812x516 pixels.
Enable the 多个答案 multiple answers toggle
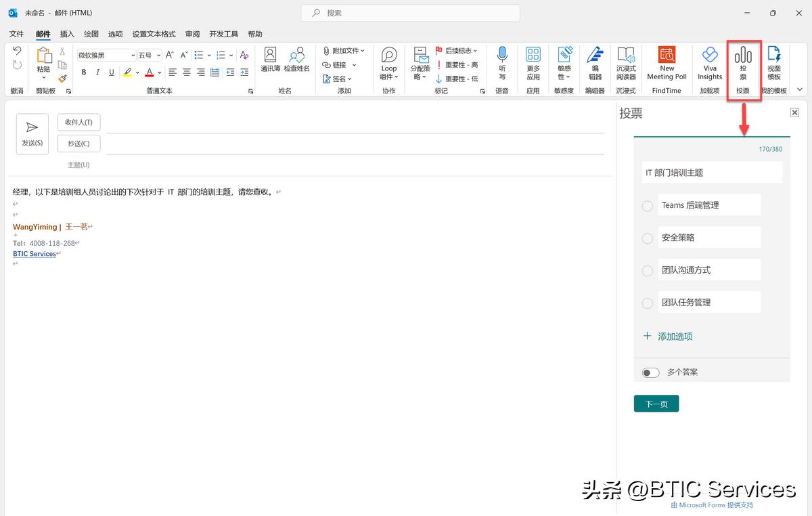pyautogui.click(x=650, y=372)
